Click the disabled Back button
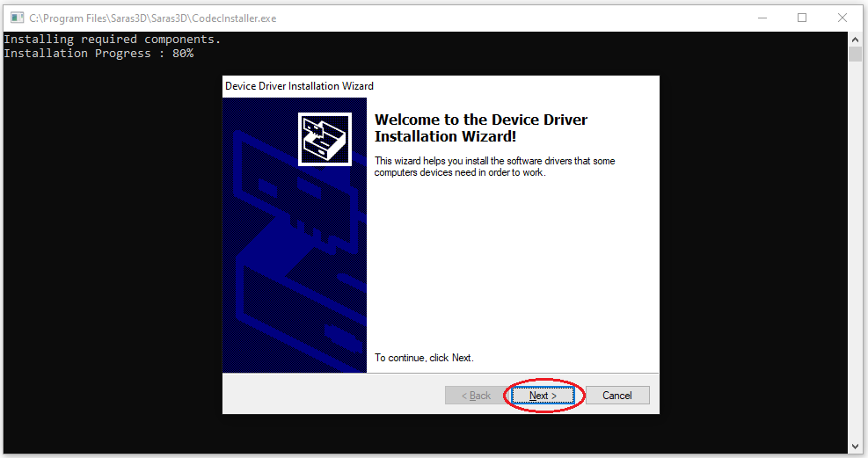 click(x=476, y=396)
